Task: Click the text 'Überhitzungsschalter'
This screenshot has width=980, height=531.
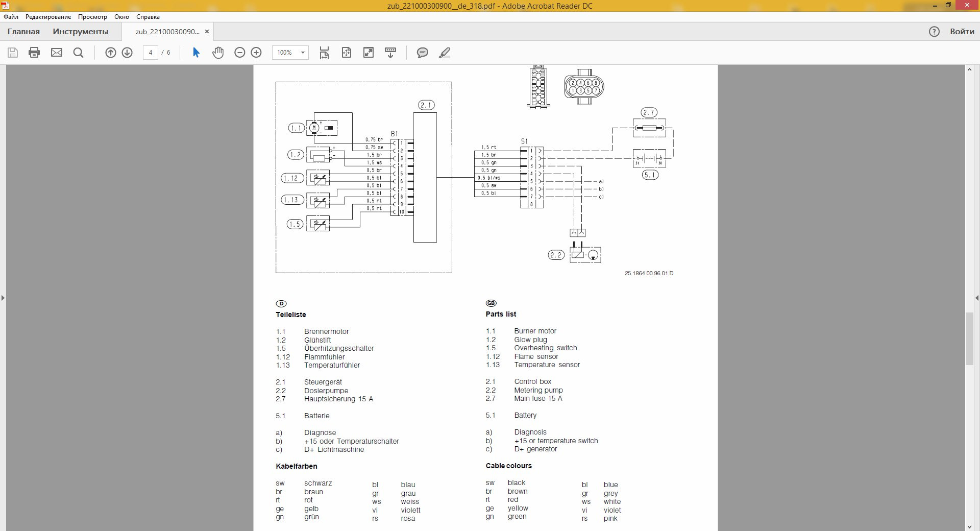Action: (339, 348)
